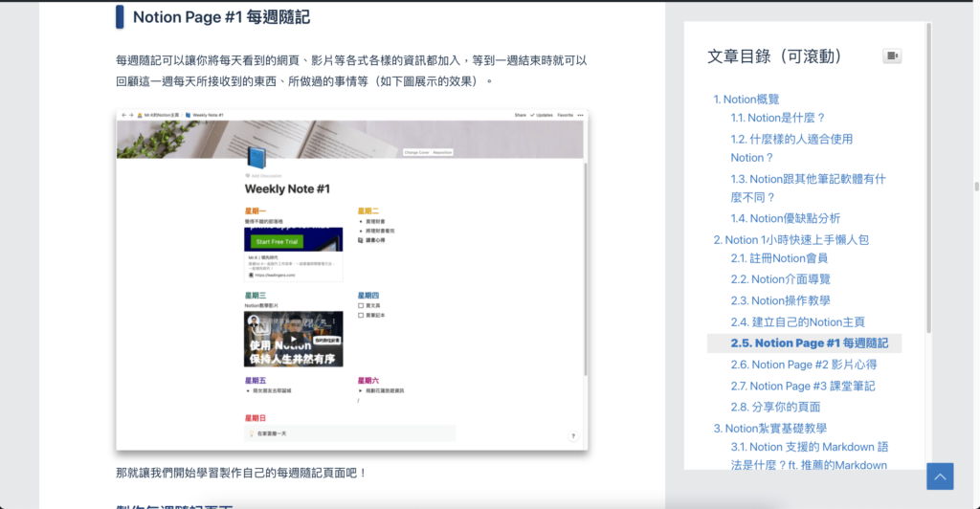Open the Weekly Note #1 screenshot image

point(352,280)
